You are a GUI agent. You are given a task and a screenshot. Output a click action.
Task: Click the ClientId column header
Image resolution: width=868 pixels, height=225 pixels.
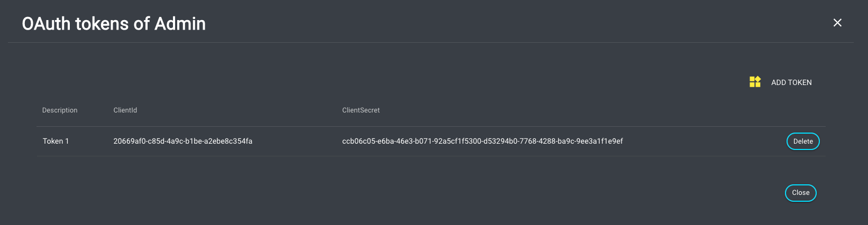click(125, 110)
